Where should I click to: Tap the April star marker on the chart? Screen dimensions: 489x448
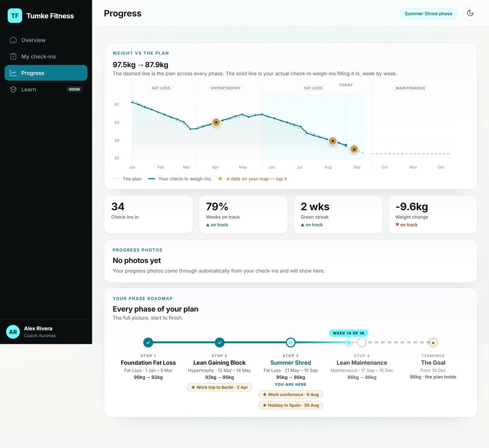point(216,122)
